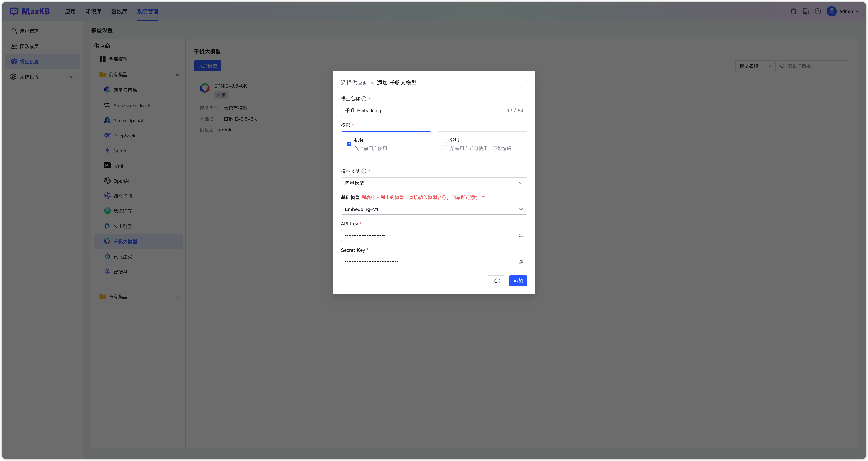This screenshot has height=461, width=868.
Task: Select the 私有 permission radio option
Action: [x=349, y=144]
